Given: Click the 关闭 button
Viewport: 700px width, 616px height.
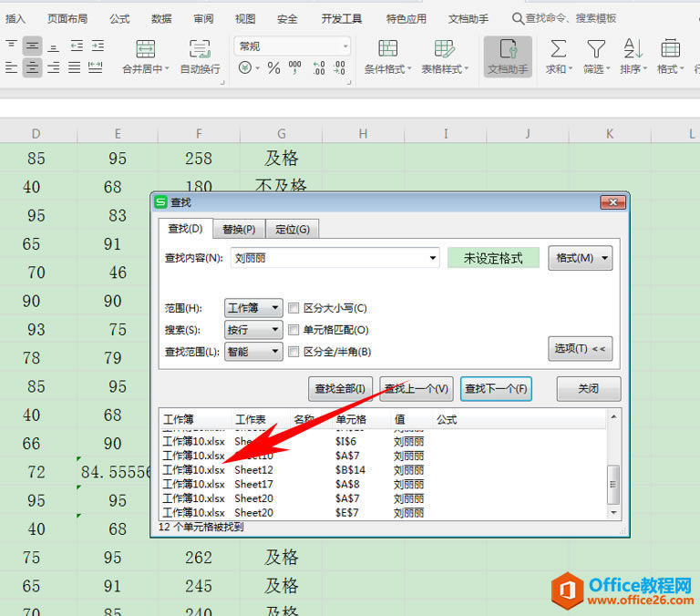Looking at the screenshot, I should pos(589,389).
